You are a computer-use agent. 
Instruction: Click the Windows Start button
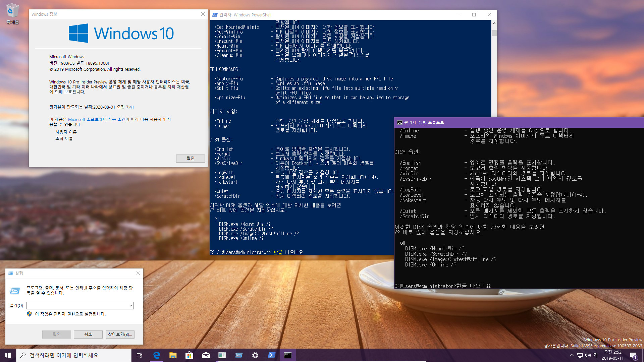point(8,355)
